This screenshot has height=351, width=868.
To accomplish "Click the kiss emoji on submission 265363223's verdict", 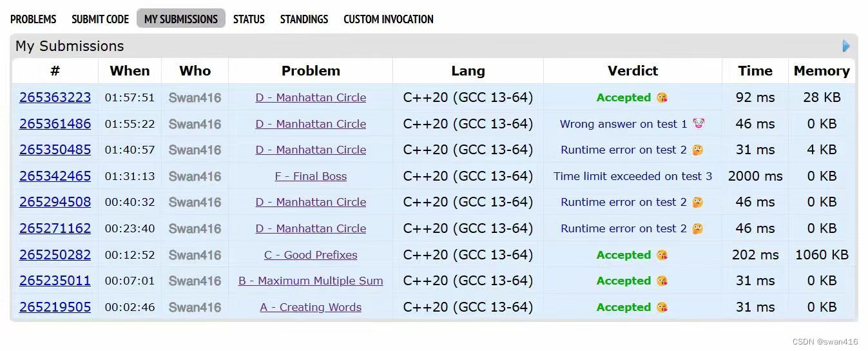I will click(662, 98).
